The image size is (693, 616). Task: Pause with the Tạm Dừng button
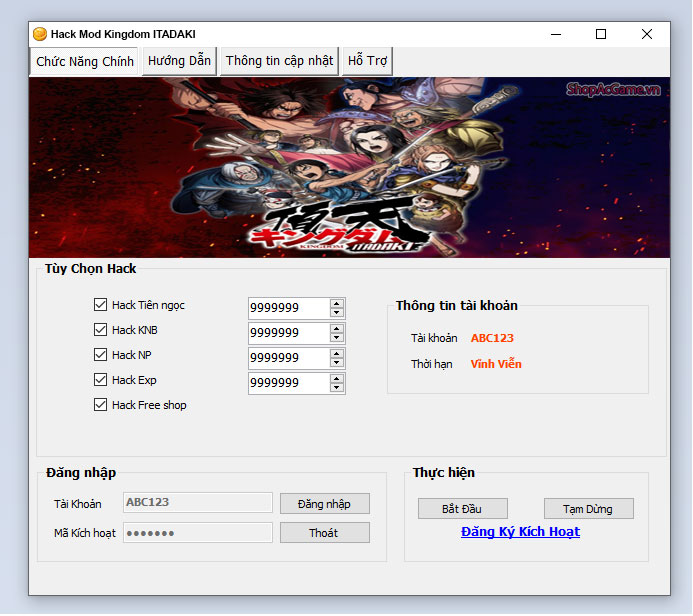(588, 509)
